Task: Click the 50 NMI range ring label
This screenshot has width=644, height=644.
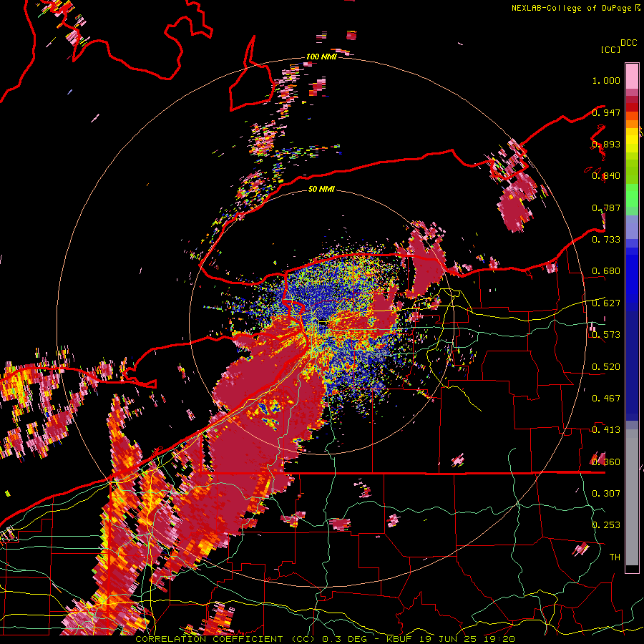Action: tap(321, 189)
